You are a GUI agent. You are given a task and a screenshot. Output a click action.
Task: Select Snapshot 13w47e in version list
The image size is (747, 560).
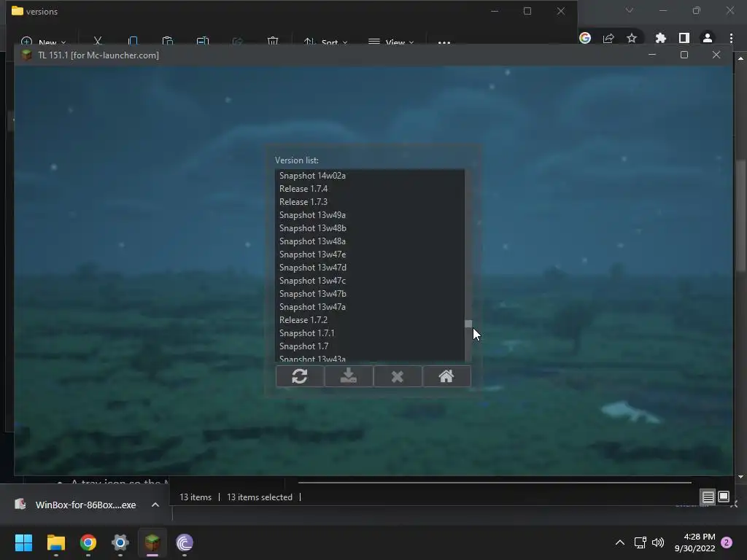370,254
